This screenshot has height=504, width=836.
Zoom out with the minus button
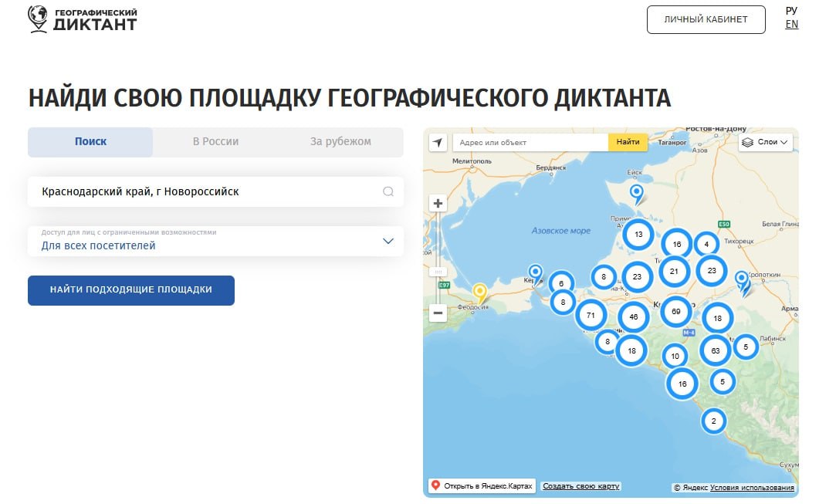pos(438,313)
